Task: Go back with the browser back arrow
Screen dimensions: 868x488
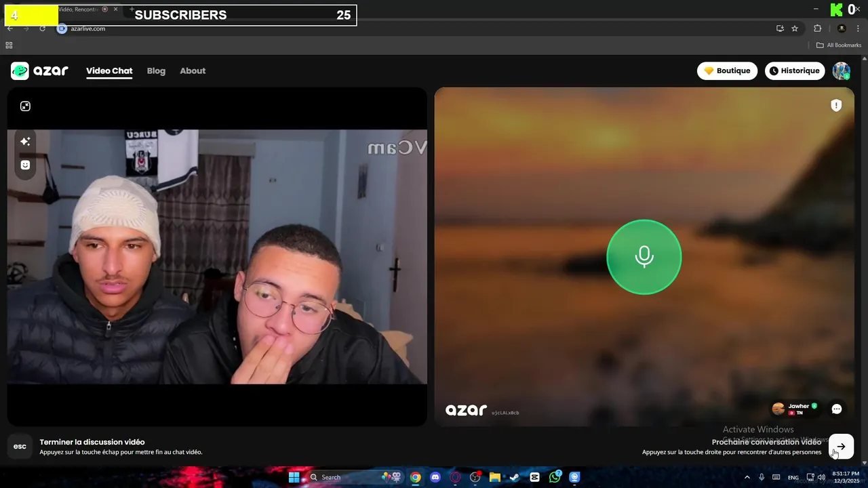Action: tap(10, 28)
